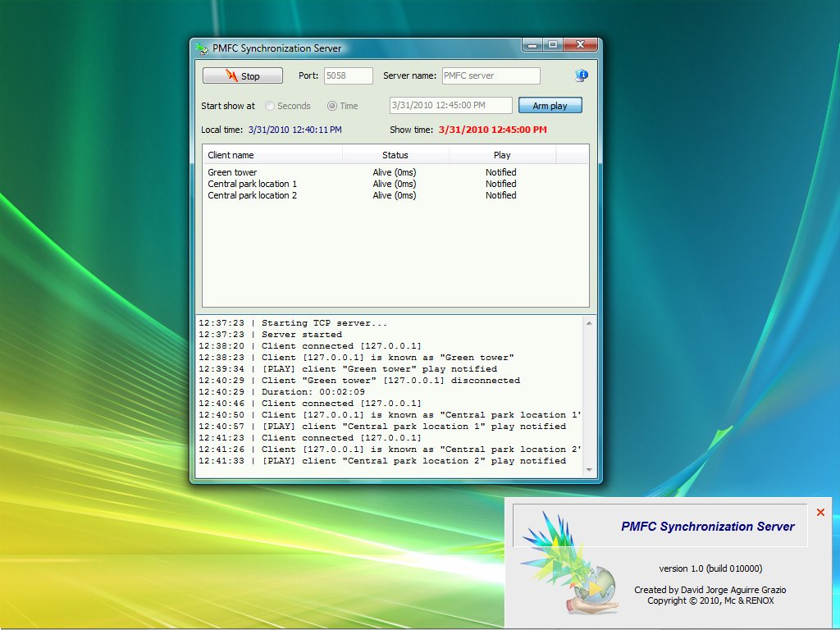Click the blue Local time value
Screen dimensions: 840x630
coord(294,130)
